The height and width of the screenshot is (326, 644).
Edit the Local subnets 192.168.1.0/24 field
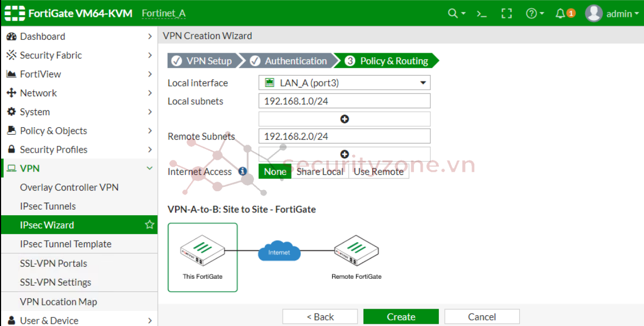345,101
